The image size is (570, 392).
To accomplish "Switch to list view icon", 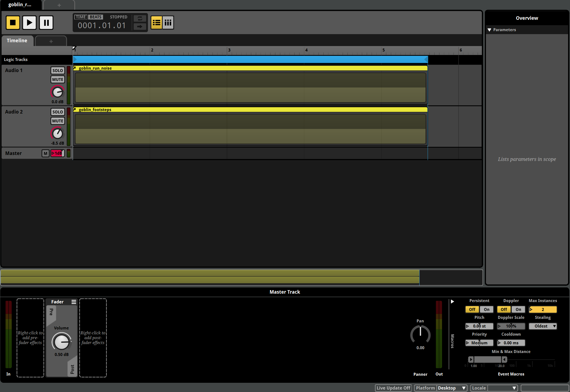I will 156,22.
